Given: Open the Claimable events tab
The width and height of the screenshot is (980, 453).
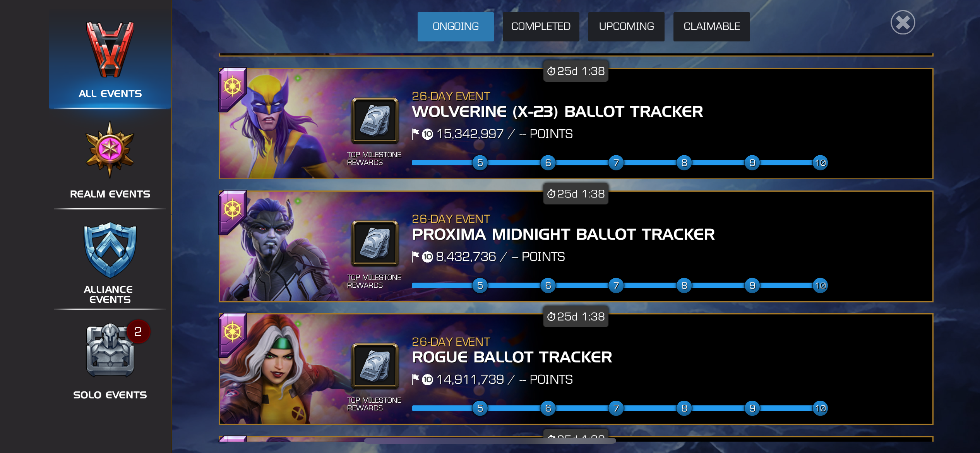Looking at the screenshot, I should pos(711,26).
